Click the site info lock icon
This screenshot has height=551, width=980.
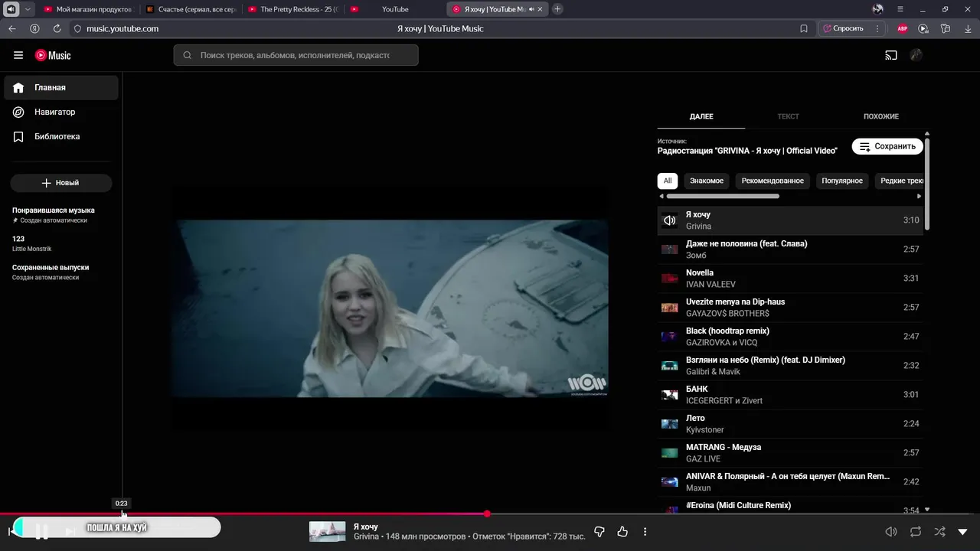[x=77, y=28]
